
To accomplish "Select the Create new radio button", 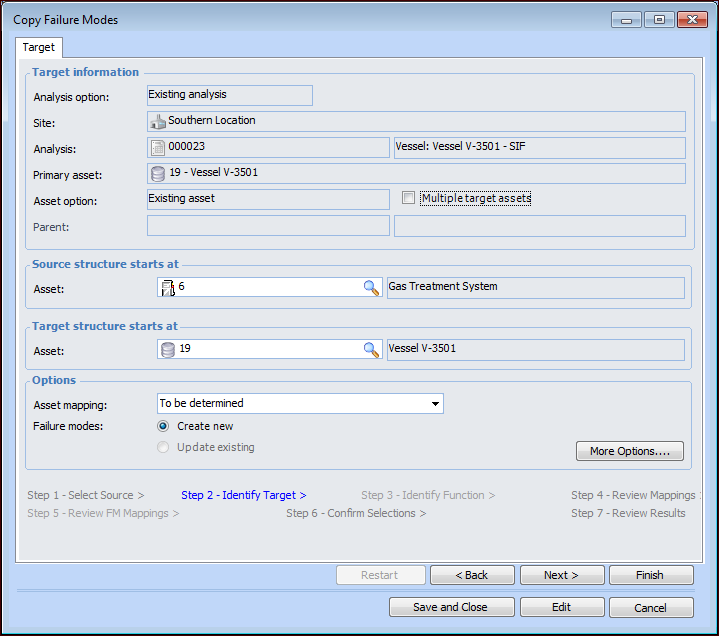I will click(164, 426).
